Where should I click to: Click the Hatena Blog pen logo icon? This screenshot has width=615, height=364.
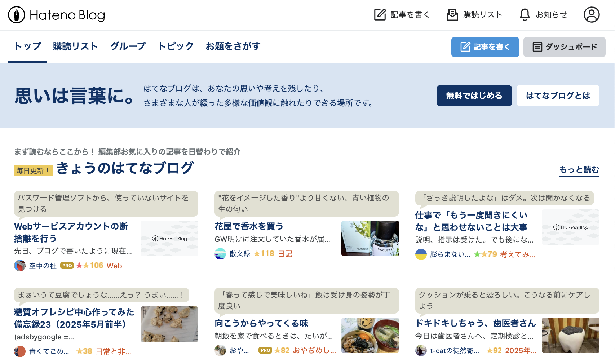[x=17, y=15]
